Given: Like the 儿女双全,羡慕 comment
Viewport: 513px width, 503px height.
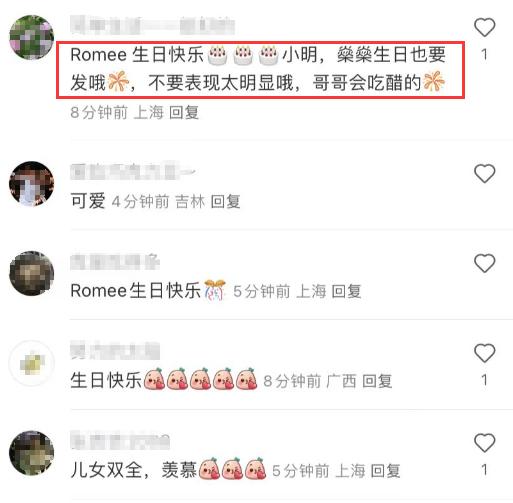Looking at the screenshot, I should 484,443.
